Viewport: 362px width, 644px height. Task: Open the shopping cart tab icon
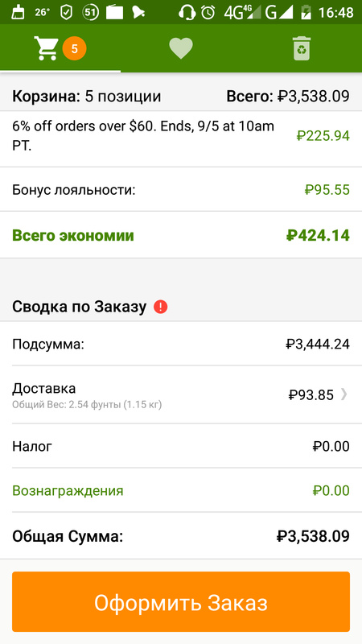[x=46, y=48]
